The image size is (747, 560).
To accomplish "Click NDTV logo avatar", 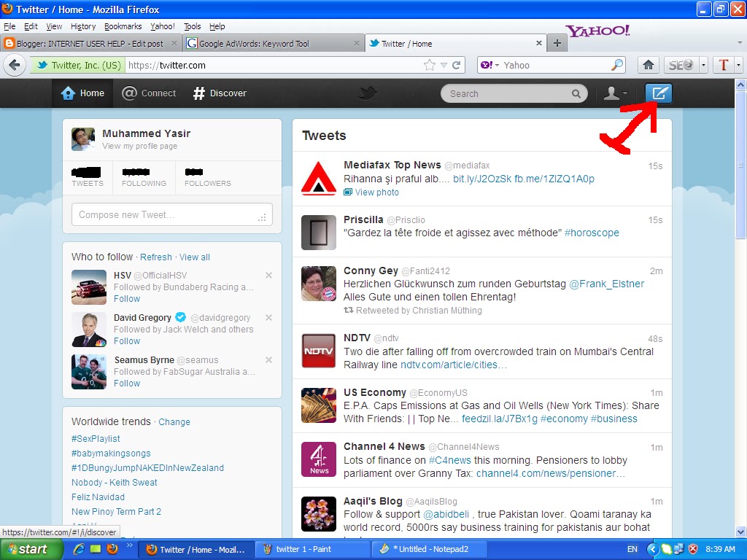I will tap(319, 351).
